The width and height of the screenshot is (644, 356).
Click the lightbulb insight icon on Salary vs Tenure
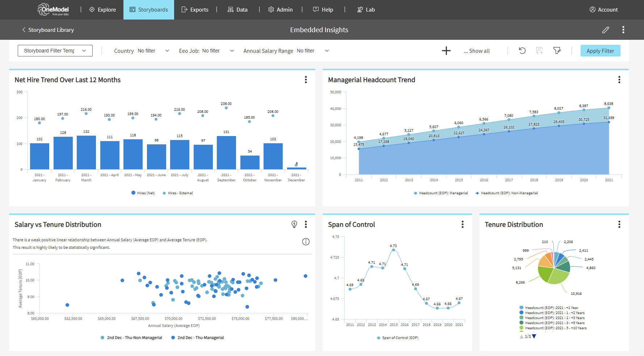tap(294, 224)
